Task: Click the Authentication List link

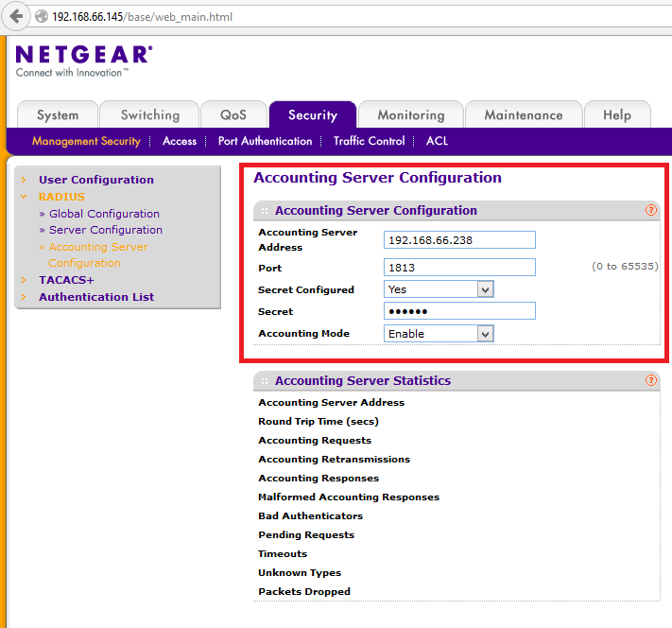Action: coord(95,297)
